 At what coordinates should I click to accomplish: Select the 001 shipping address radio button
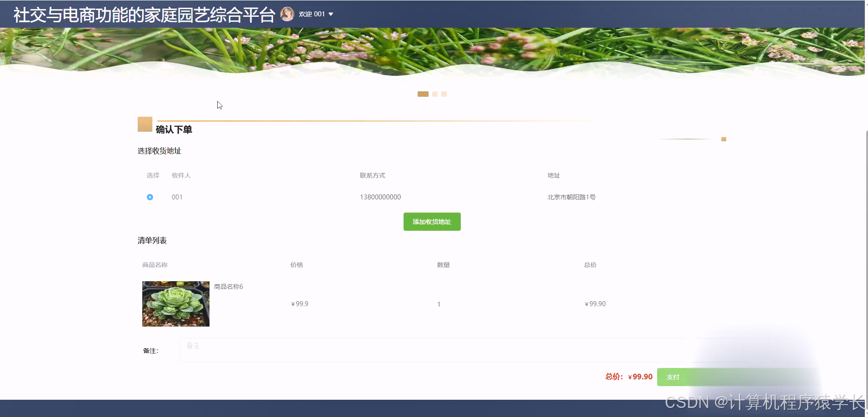(150, 197)
